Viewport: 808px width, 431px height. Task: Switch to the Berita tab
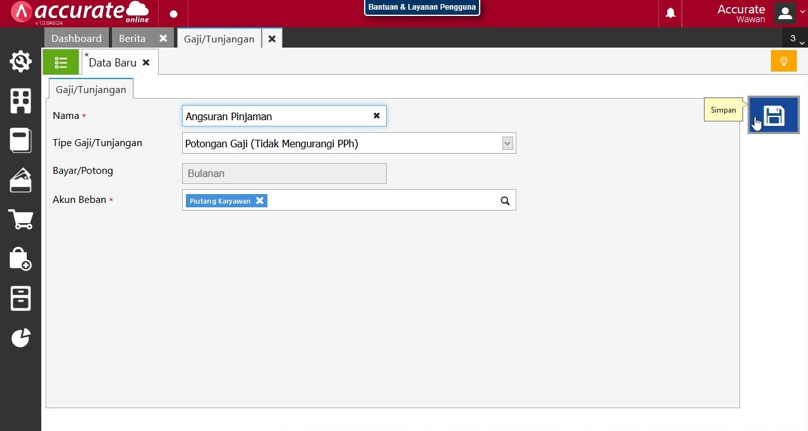(x=132, y=38)
